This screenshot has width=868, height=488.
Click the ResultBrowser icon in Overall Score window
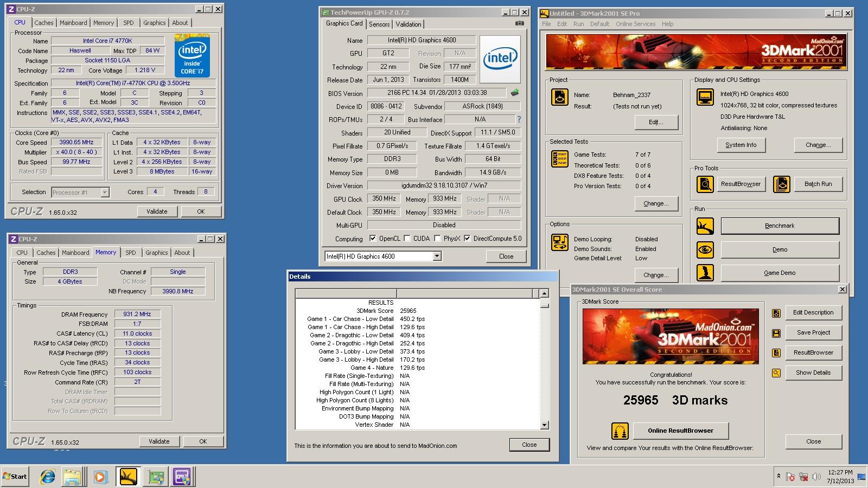tap(776, 353)
